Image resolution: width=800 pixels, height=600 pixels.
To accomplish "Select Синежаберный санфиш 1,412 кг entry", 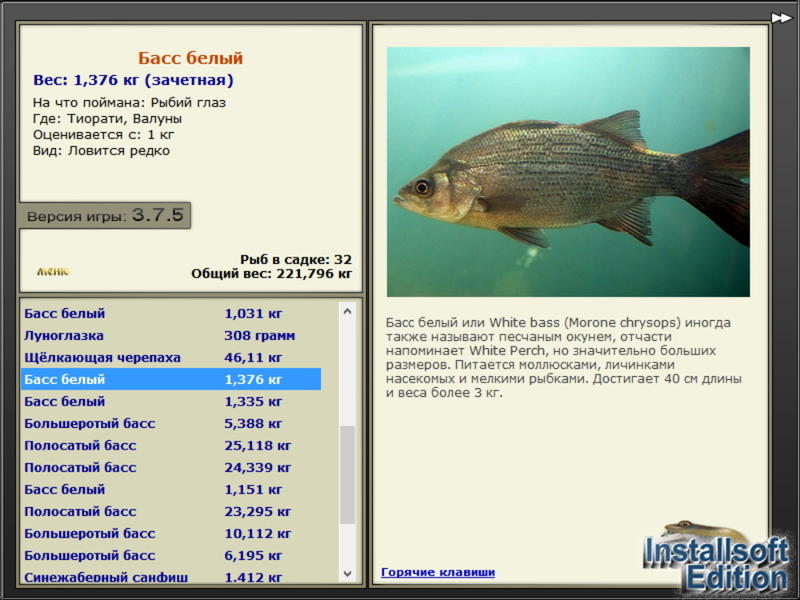I will pyautogui.click(x=171, y=576).
